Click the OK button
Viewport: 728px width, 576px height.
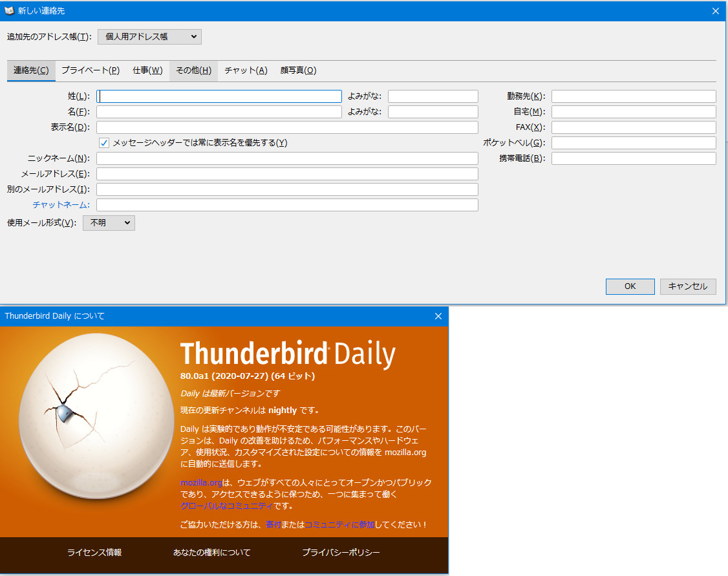point(630,286)
